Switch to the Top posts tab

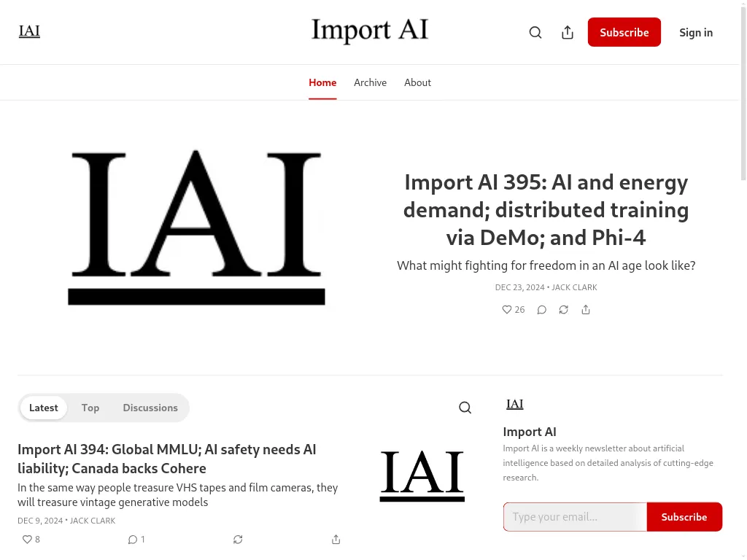tap(90, 408)
